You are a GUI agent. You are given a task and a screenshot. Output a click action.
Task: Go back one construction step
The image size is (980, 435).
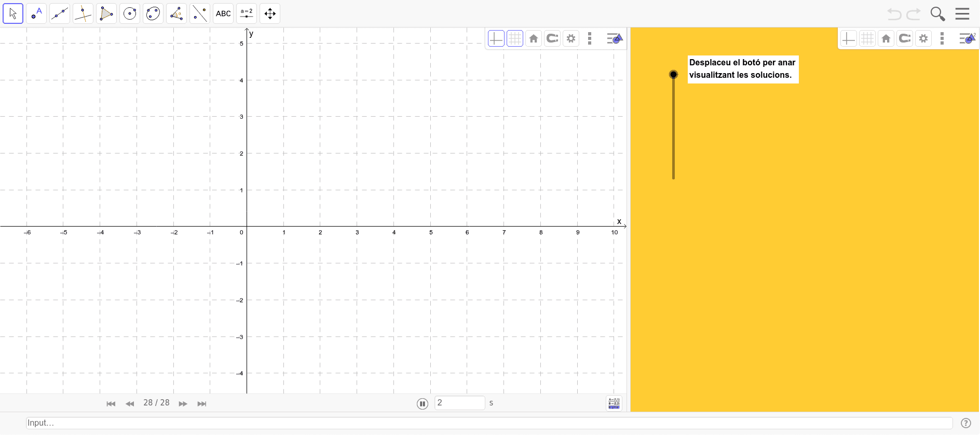click(x=130, y=404)
